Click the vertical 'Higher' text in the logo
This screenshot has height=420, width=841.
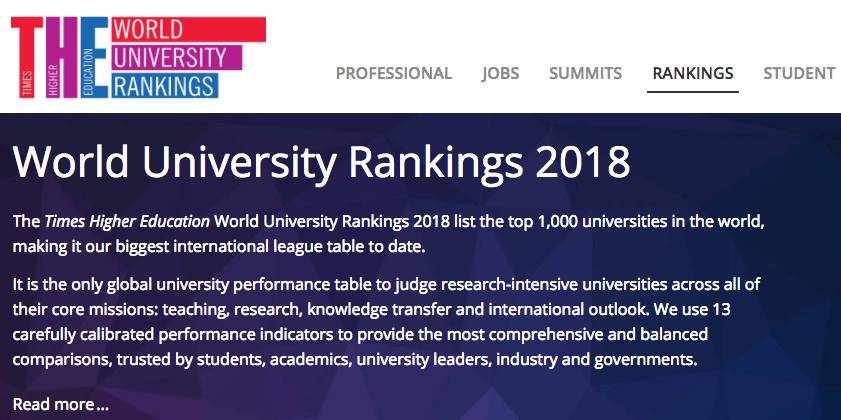pos(58,84)
